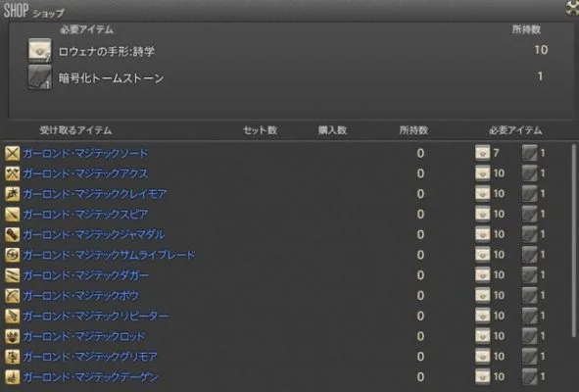Click the sword icon for マジテックソード
Viewport: 579px width, 392px height.
(x=12, y=153)
